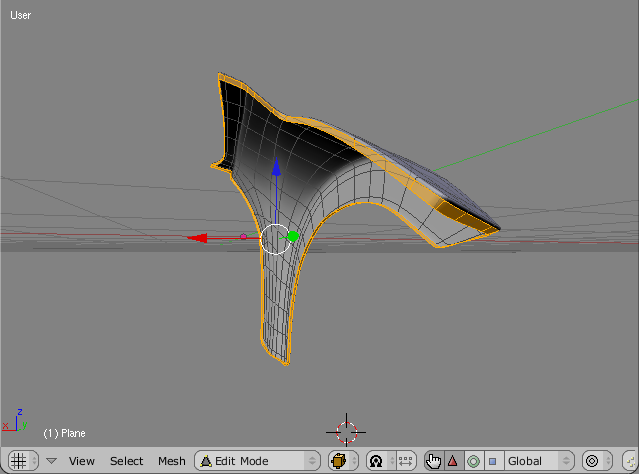Open the View menu

(x=82, y=461)
